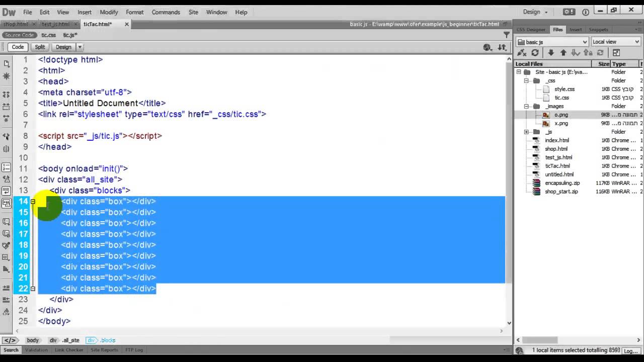The width and height of the screenshot is (644, 362).
Task: Open the Commands menu
Action: (166, 12)
